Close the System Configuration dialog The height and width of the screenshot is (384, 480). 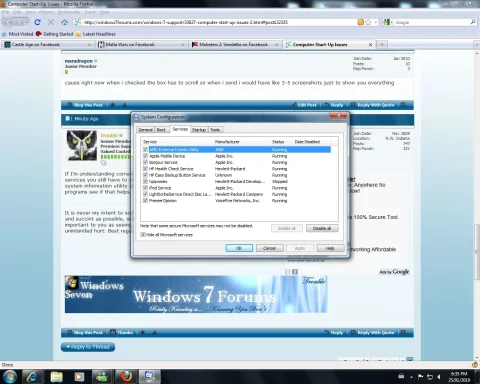point(338,116)
